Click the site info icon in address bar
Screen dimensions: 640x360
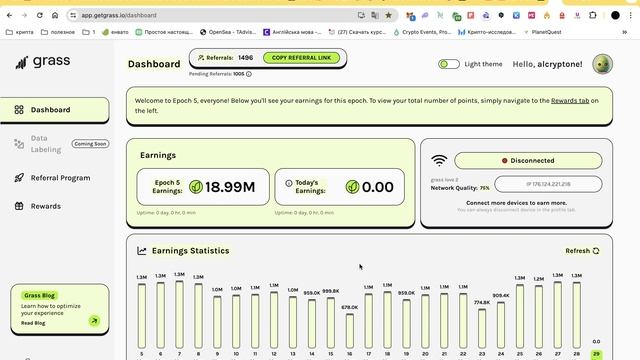click(x=73, y=16)
